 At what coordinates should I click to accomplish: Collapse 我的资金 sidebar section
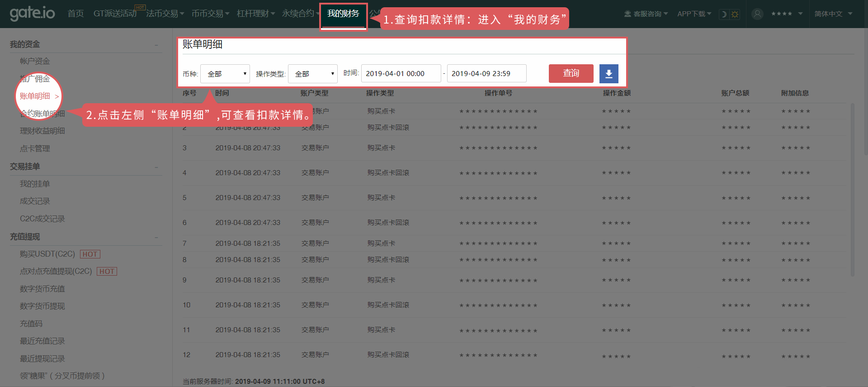(156, 45)
